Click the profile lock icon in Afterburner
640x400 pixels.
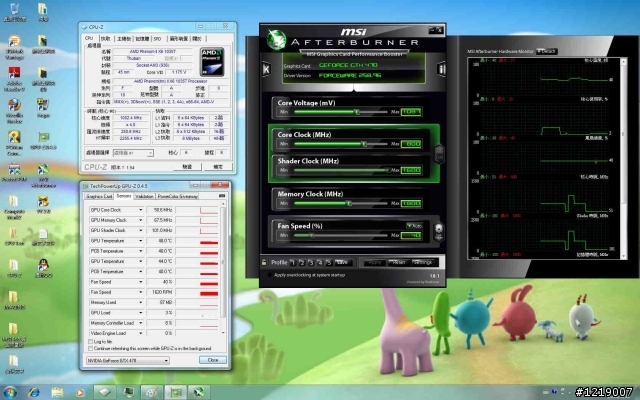point(264,262)
